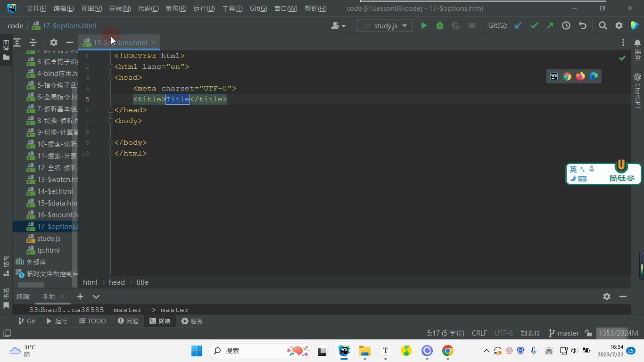The width and height of the screenshot is (644, 362).
Task: Open the user account dropdown in toolbar
Action: [338, 26]
